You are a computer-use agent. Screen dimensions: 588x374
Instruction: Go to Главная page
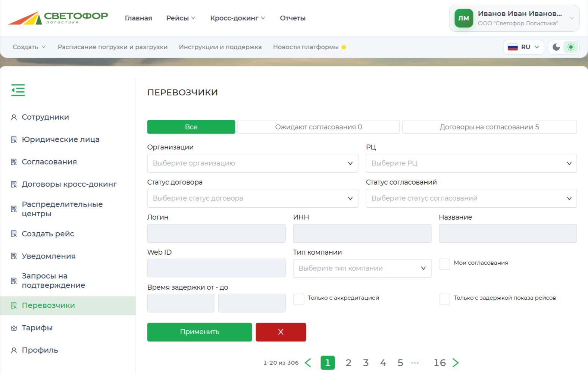(138, 18)
